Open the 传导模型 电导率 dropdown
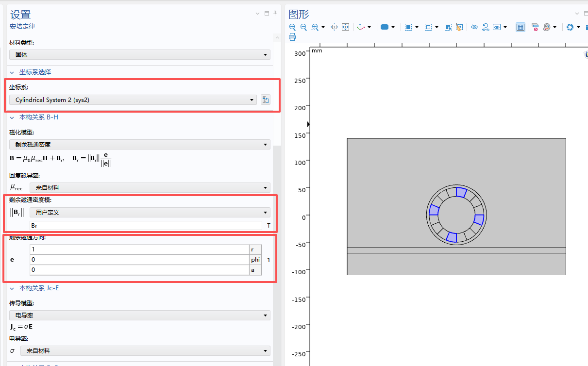The height and width of the screenshot is (366, 588). point(140,315)
